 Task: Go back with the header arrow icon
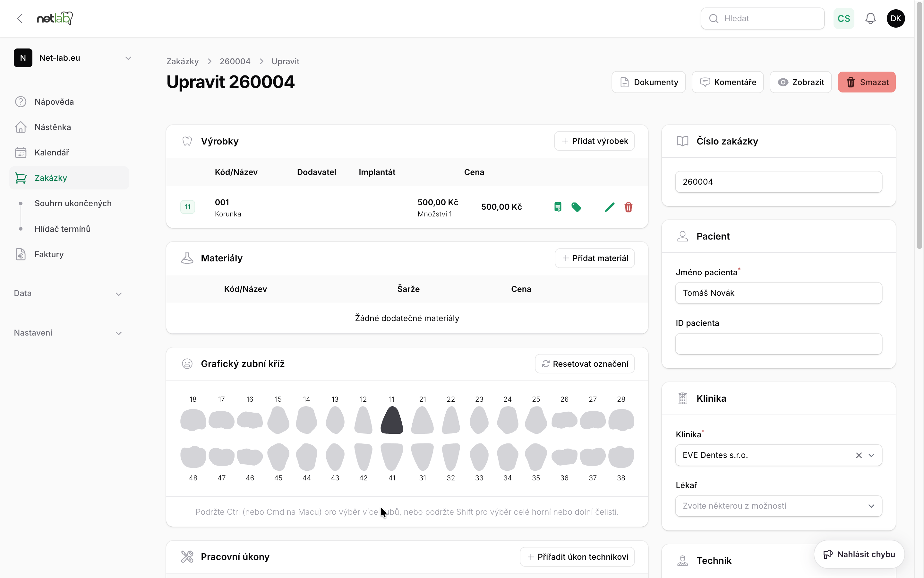click(20, 18)
